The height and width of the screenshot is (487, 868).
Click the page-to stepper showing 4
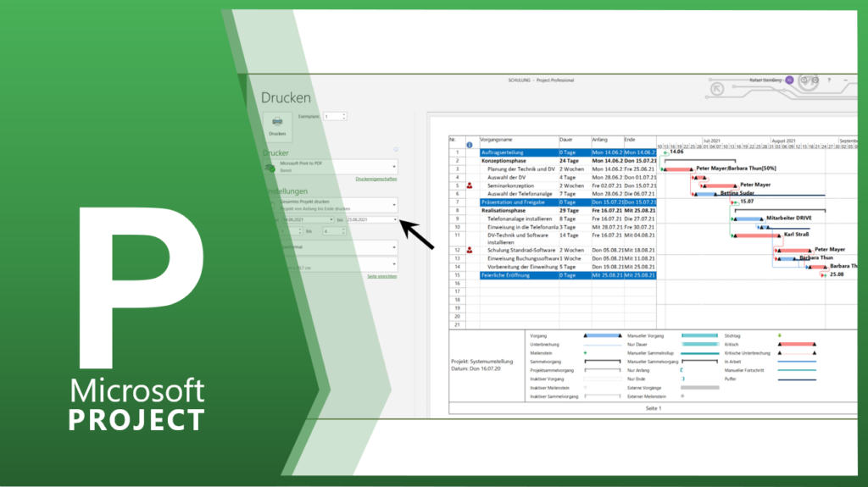pyautogui.click(x=334, y=231)
